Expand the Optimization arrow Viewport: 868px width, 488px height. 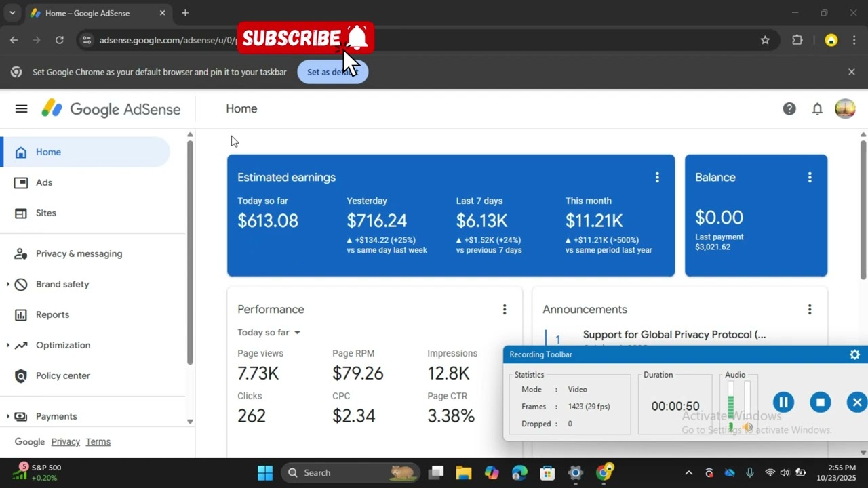point(7,345)
